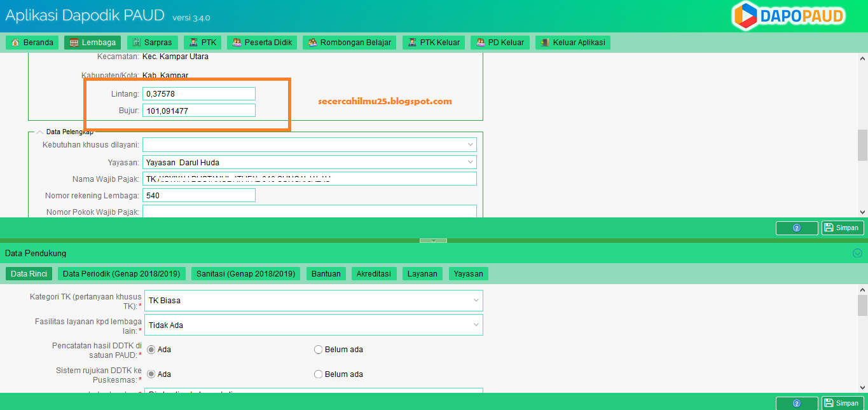Click the lower panel scrollbar thumb
This screenshot has width=868, height=410.
(x=862, y=305)
